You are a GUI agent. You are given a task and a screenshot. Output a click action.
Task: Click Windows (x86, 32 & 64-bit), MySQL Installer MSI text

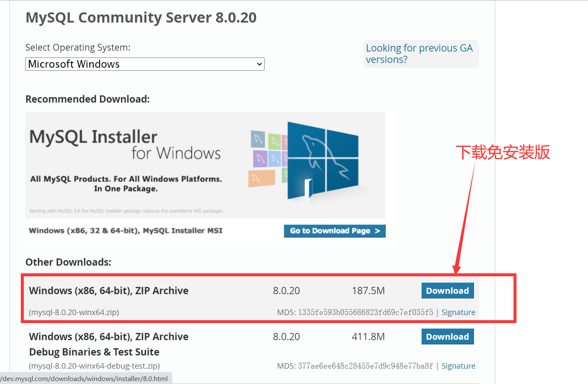point(126,231)
